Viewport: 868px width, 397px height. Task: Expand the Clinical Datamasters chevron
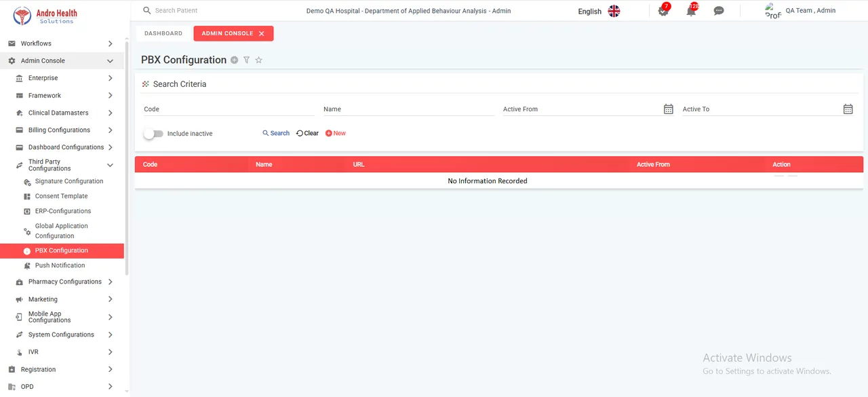tap(111, 113)
